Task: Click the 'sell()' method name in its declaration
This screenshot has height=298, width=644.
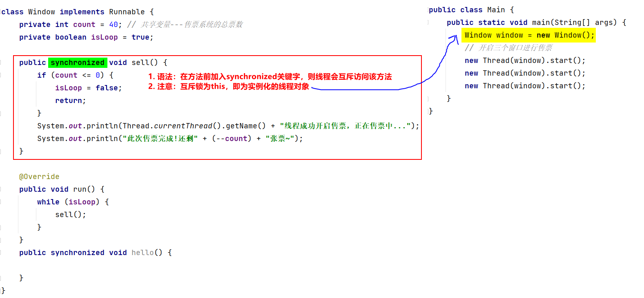Action: tap(145, 63)
